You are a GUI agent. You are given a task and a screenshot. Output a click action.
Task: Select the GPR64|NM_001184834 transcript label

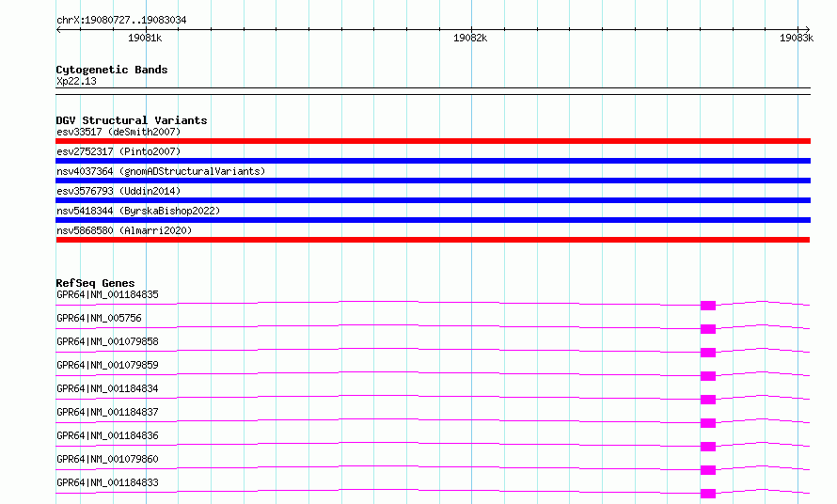click(107, 388)
